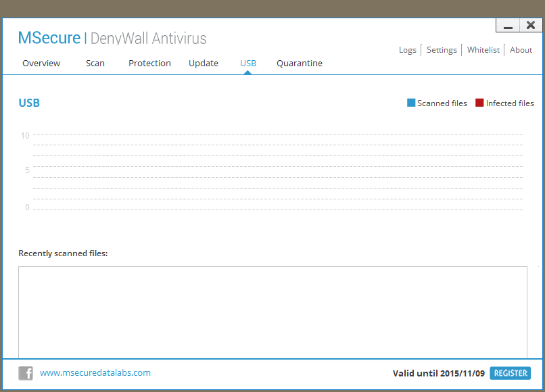Click the Valid until 2015/11/09 text
The width and height of the screenshot is (545, 392).
pos(439,373)
